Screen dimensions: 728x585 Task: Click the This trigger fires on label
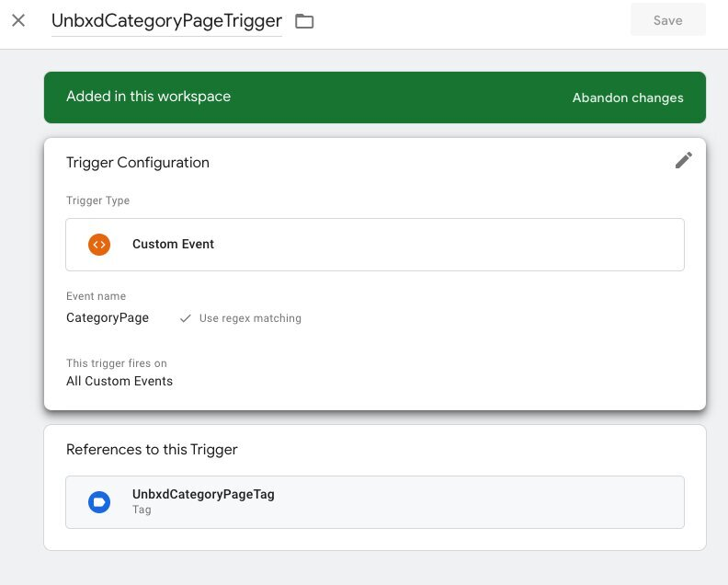[x=117, y=363]
